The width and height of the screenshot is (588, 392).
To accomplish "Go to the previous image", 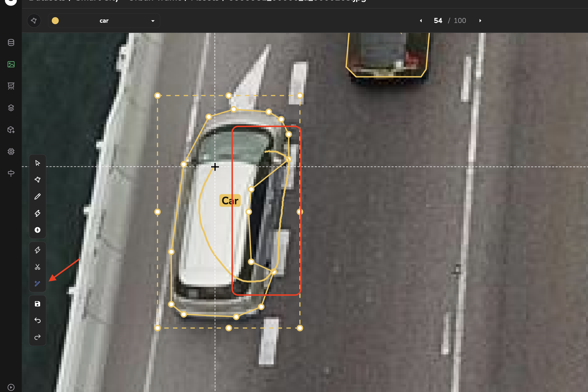I will click(x=421, y=21).
